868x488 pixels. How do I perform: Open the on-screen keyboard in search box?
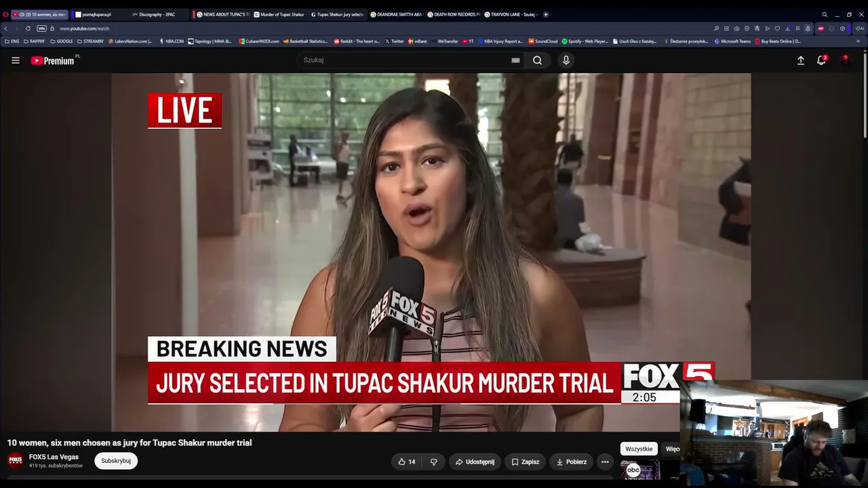(515, 60)
